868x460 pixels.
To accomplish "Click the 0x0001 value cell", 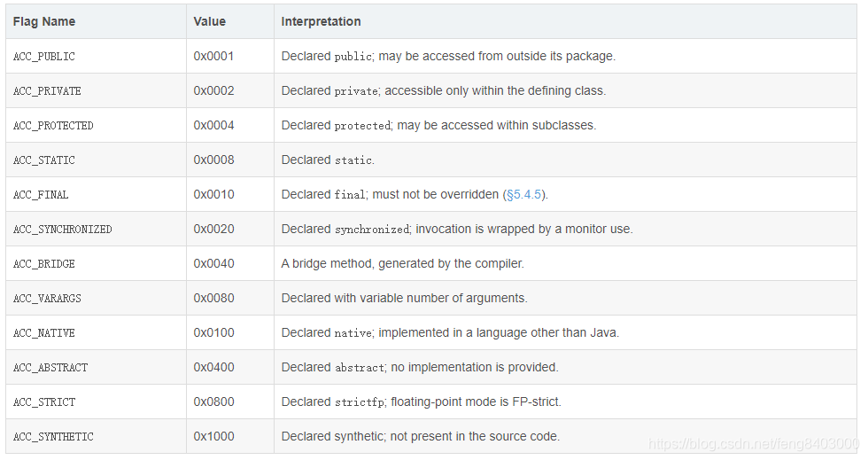I will coord(229,56).
